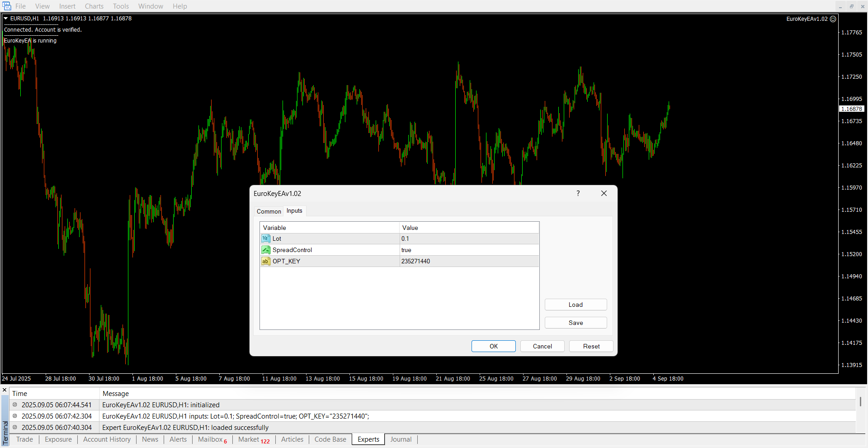This screenshot has height=448, width=868.
Task: Click the Reset button
Action: point(591,346)
